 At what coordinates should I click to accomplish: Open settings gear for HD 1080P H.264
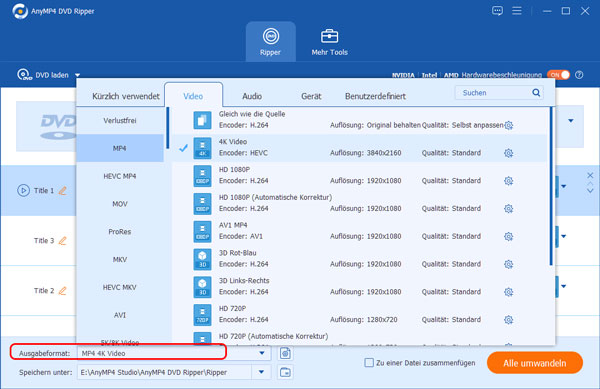(509, 181)
